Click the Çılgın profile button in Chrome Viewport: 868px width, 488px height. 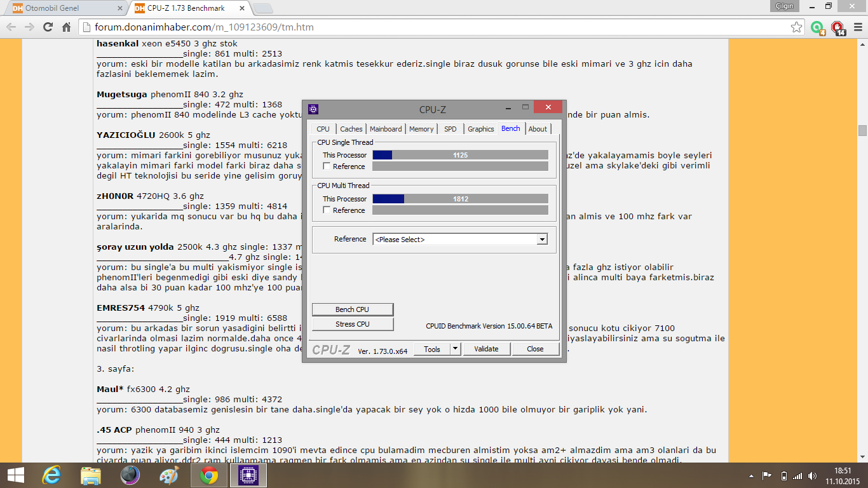[x=784, y=6]
